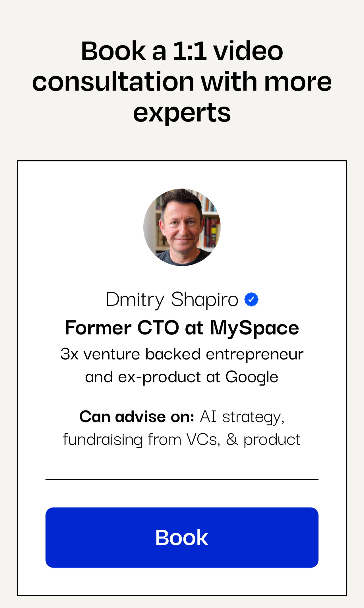Click the 'and ex-product at Google' line
This screenshot has height=608, width=364.
click(182, 377)
